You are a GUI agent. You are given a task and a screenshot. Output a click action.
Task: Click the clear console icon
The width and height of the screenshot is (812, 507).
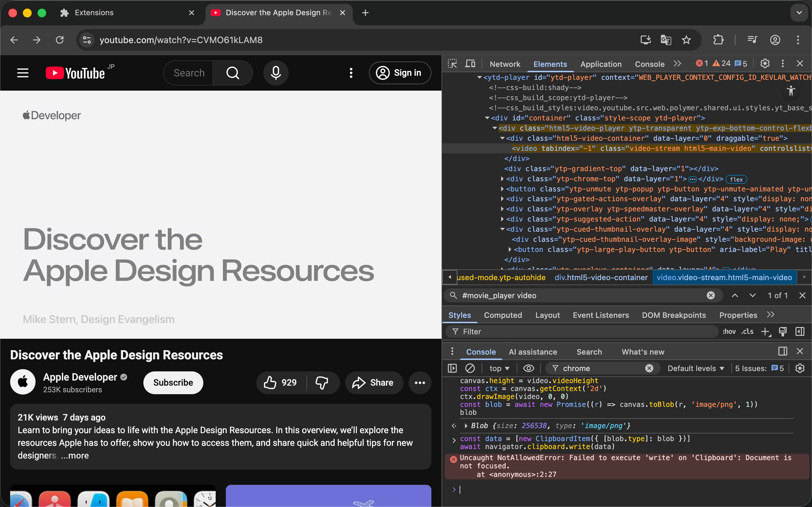(x=470, y=368)
